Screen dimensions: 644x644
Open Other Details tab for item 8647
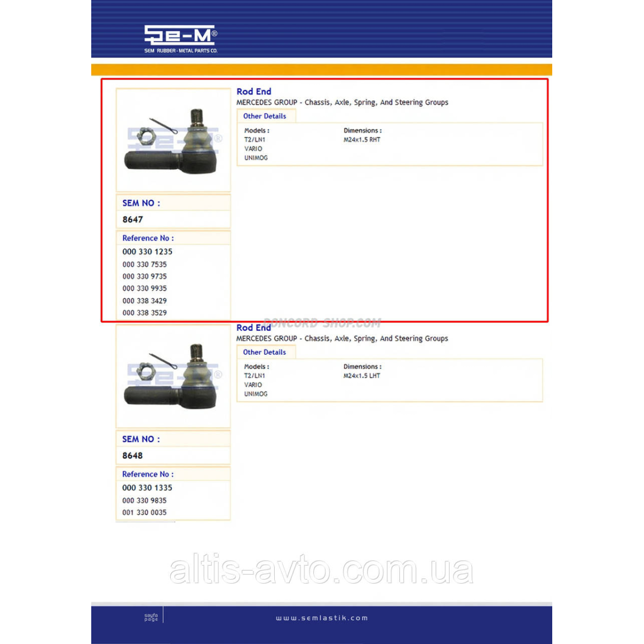pos(265,116)
